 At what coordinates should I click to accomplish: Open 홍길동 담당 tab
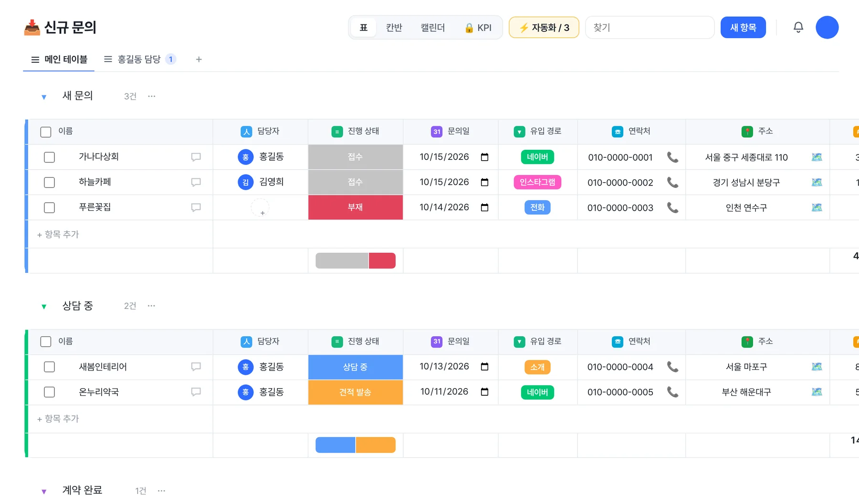(x=139, y=60)
